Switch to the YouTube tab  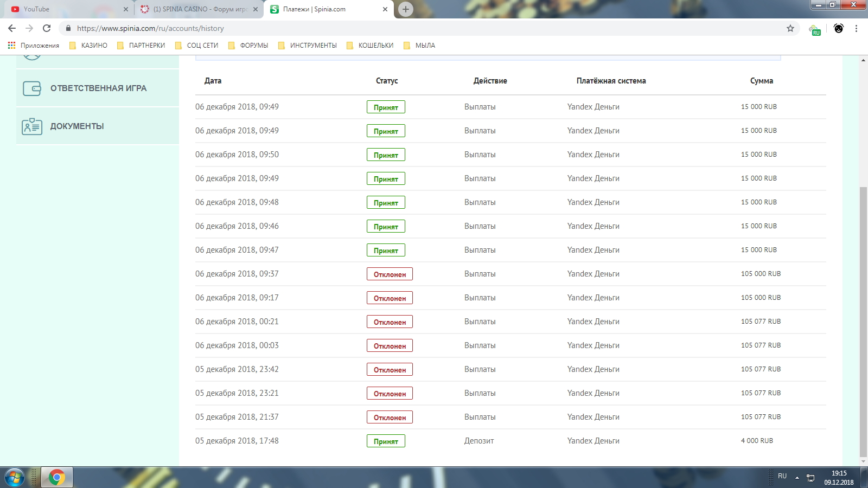[x=68, y=9]
